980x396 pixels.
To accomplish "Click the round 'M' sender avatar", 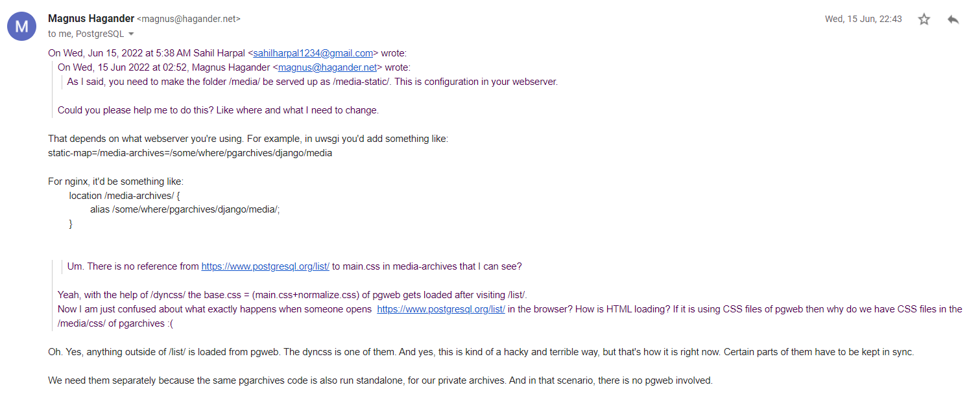I will tap(21, 26).
